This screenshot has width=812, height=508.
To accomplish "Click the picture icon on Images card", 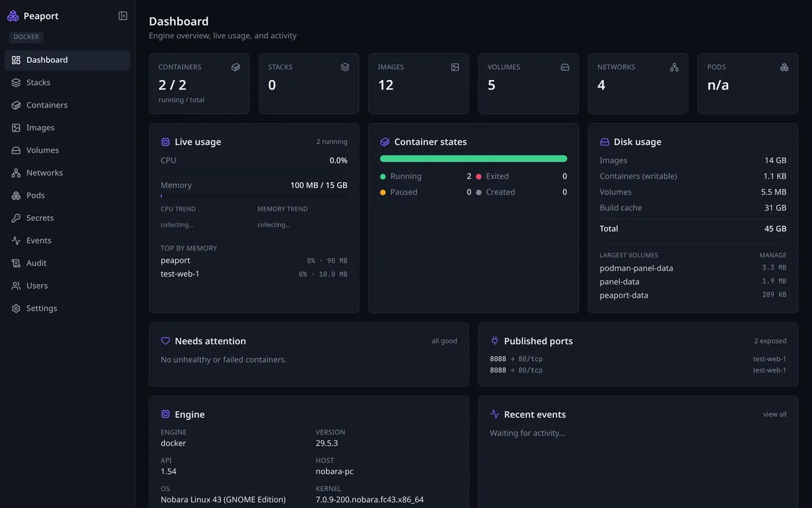I will pyautogui.click(x=455, y=67).
